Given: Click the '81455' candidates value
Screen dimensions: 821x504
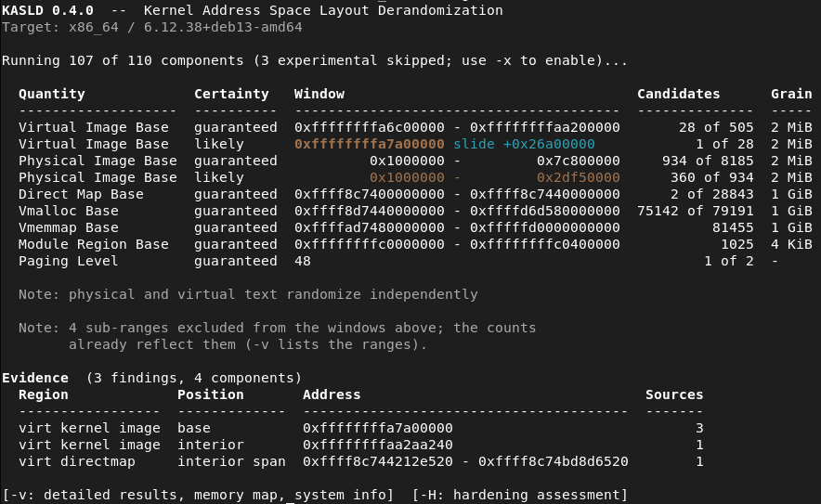Looking at the screenshot, I should pos(733,227).
